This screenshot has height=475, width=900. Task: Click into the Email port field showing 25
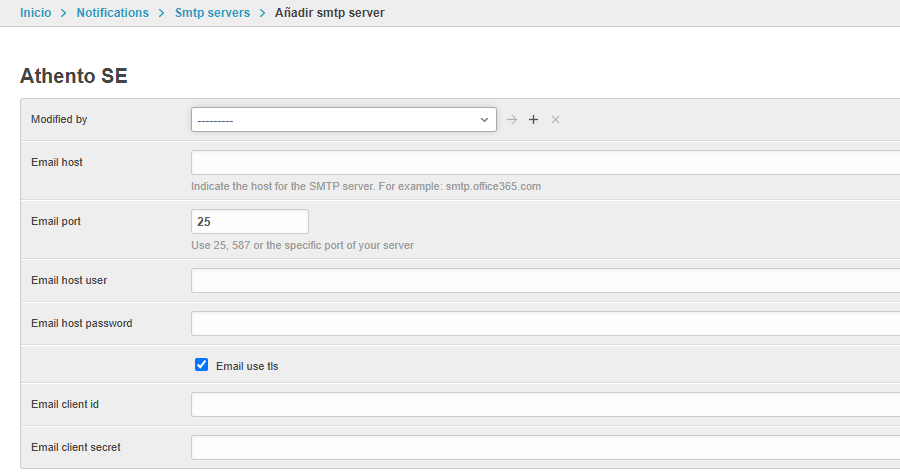(x=249, y=221)
